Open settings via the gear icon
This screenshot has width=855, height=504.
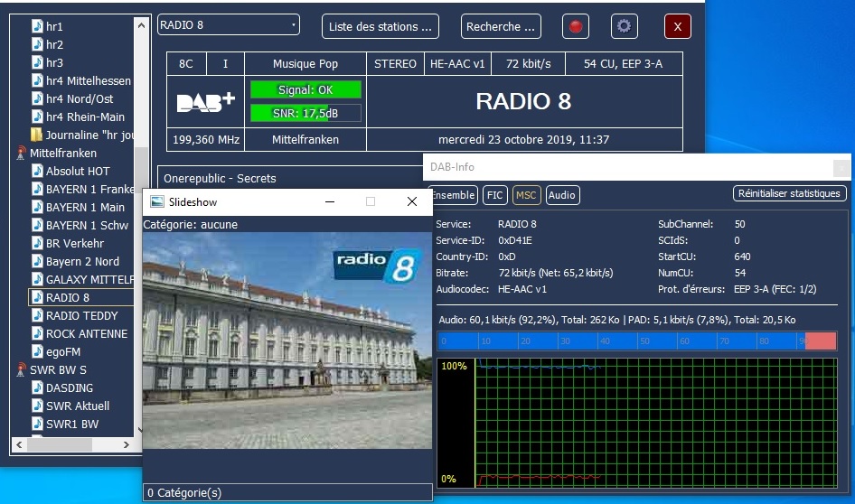tap(624, 26)
